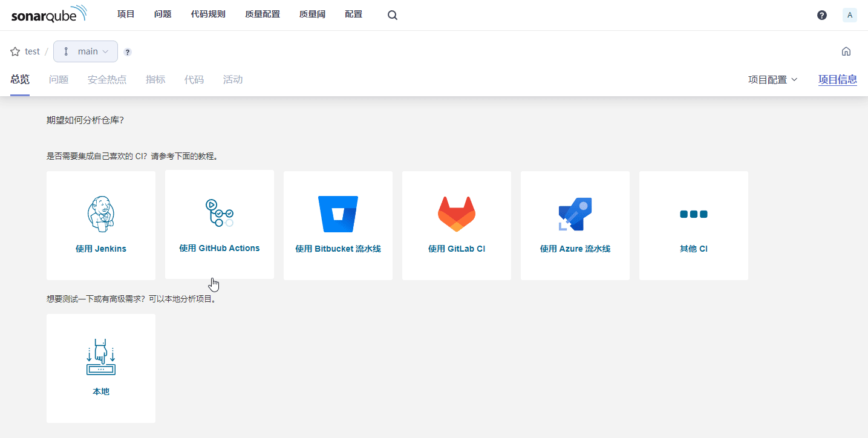Viewport: 868px width, 438px height.
Task: Open the 项目信息 link
Action: (x=838, y=79)
